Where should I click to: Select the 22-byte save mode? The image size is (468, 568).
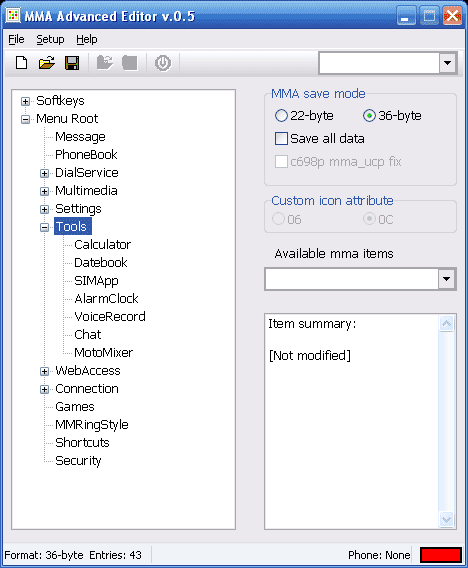point(281,116)
